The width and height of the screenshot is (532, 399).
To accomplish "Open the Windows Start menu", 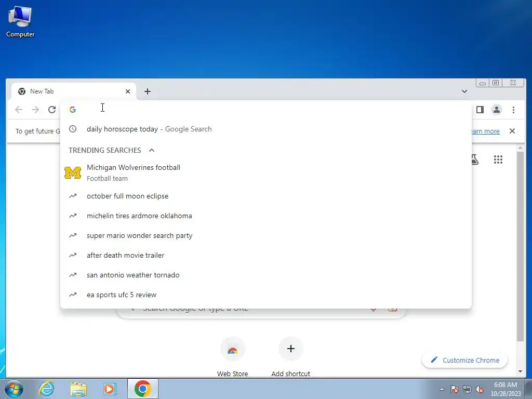I will click(14, 389).
